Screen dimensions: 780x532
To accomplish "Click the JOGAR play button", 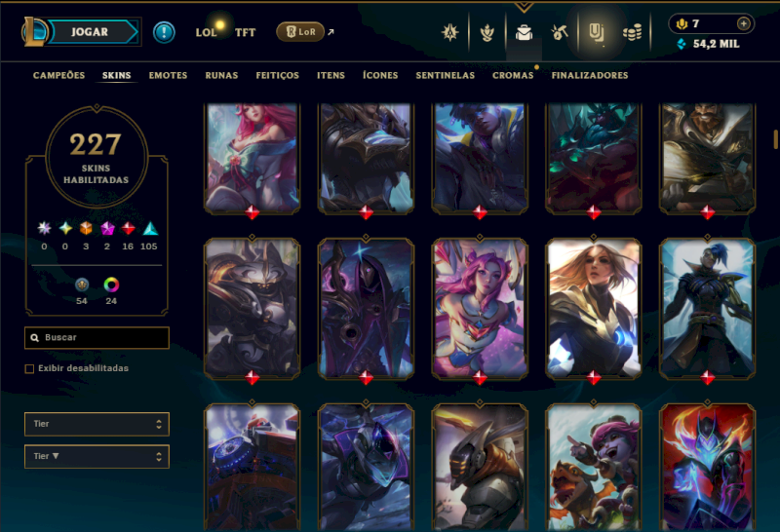I will pyautogui.click(x=90, y=32).
